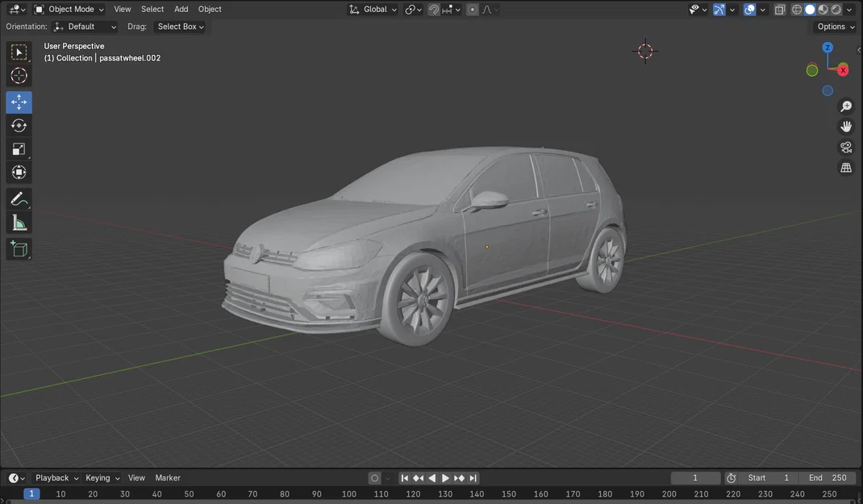Click the camera view icon
863x504 pixels.
(x=845, y=147)
